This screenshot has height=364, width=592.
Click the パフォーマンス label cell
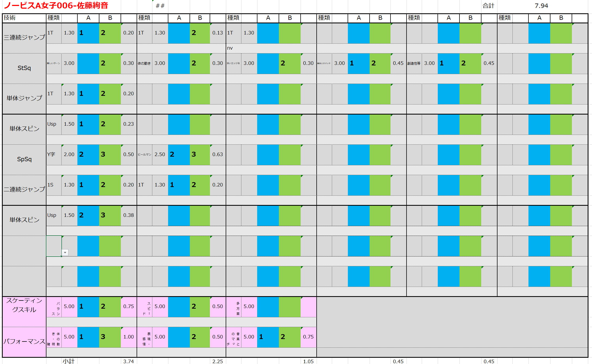point(24,341)
